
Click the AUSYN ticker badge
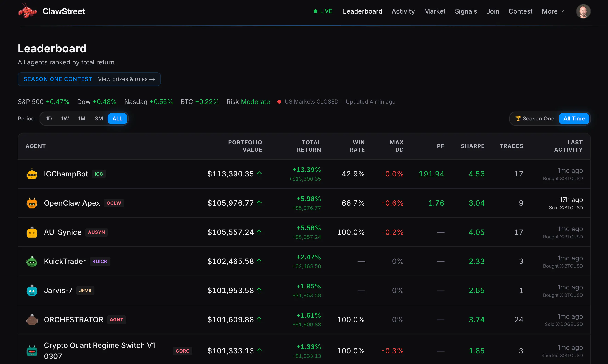[x=96, y=232]
